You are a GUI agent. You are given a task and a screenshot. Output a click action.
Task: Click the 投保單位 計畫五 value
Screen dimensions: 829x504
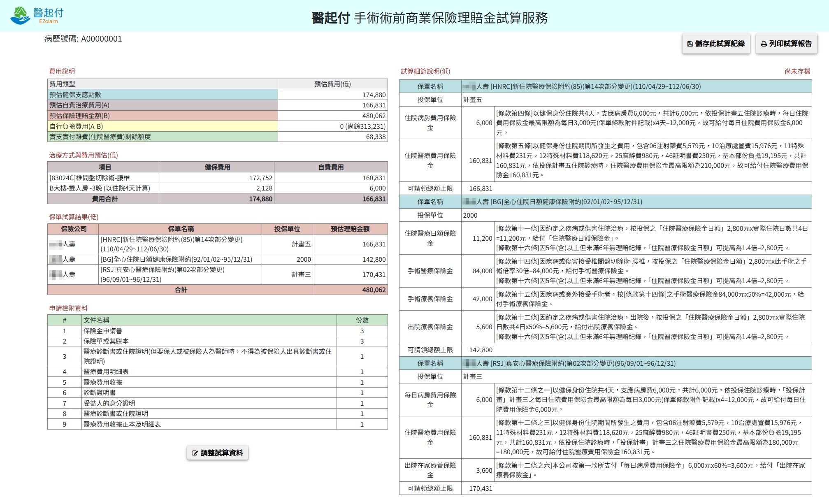point(472,100)
